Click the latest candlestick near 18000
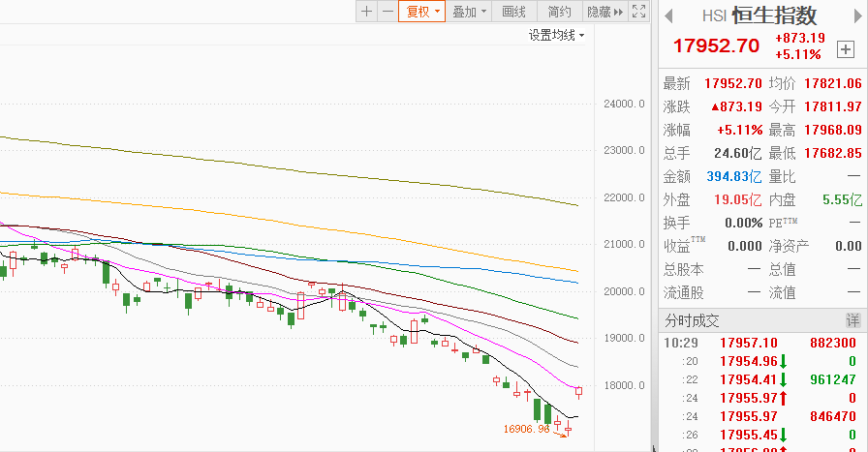Screen dimensions: 868x452 (x=579, y=391)
